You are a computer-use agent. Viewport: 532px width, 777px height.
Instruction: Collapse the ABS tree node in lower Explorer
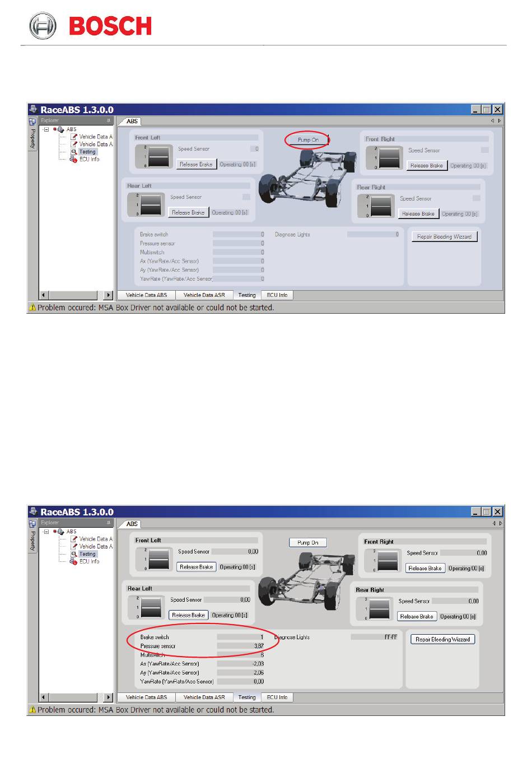(x=46, y=532)
